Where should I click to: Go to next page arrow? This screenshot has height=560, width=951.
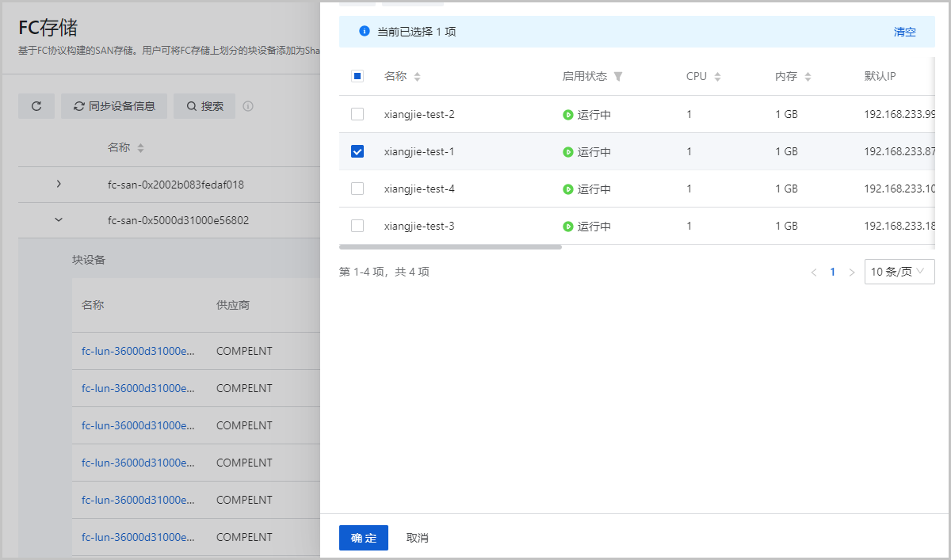pos(852,272)
